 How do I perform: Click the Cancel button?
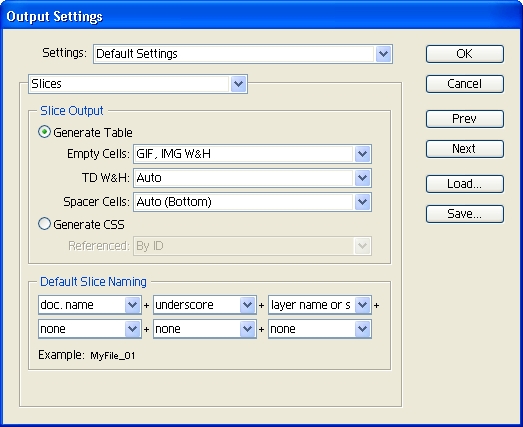point(465,84)
